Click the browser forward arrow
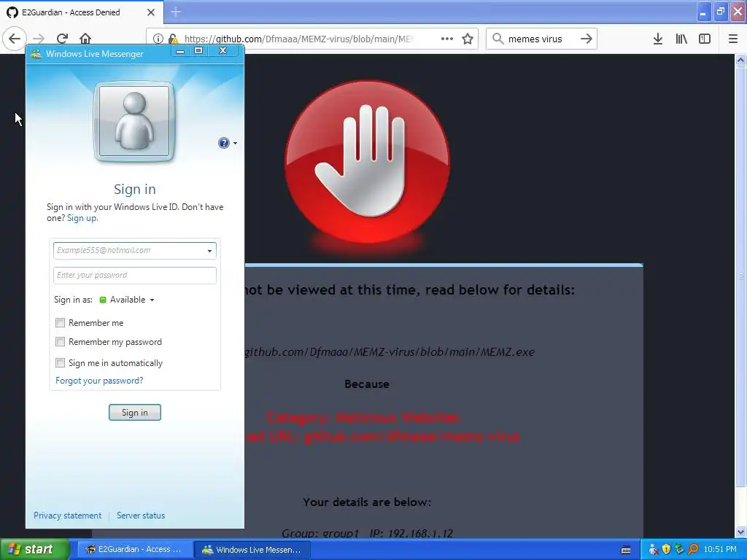 pyautogui.click(x=39, y=39)
